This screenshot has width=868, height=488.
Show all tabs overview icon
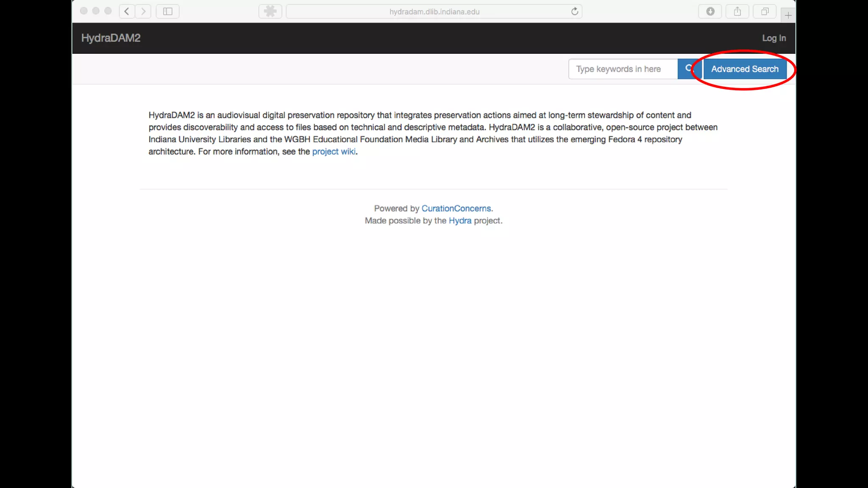[765, 11]
